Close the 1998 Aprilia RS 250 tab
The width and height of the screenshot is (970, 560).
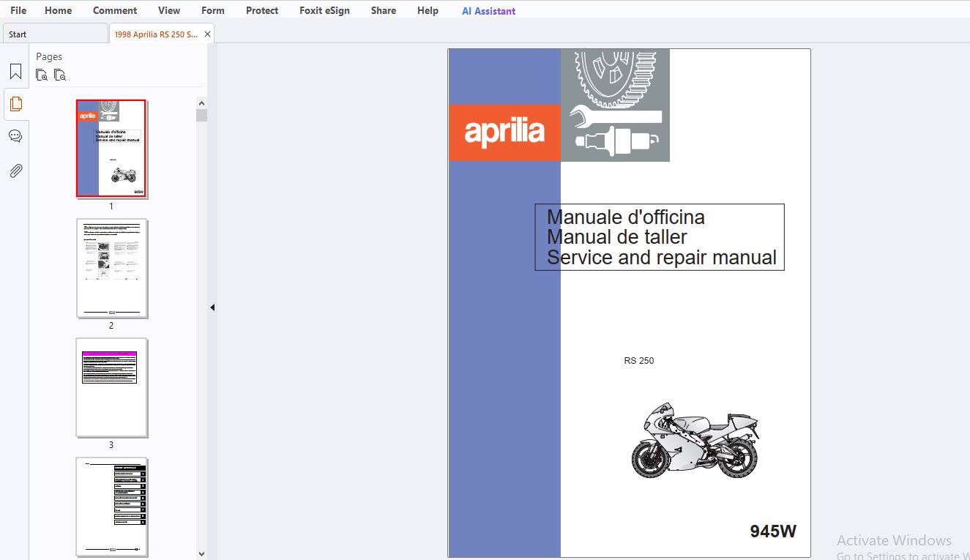(207, 34)
